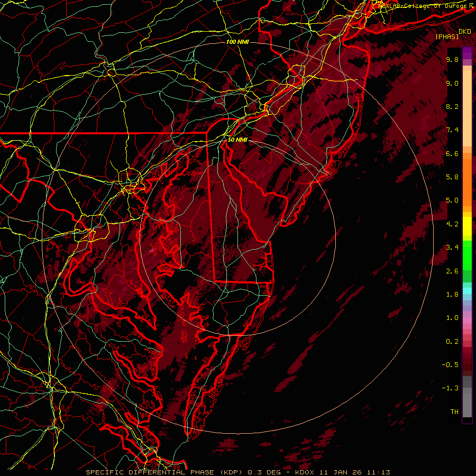Image resolution: width=476 pixels, height=476 pixels.
Task: Click the 2.6 value on color scale
Action: [452, 271]
